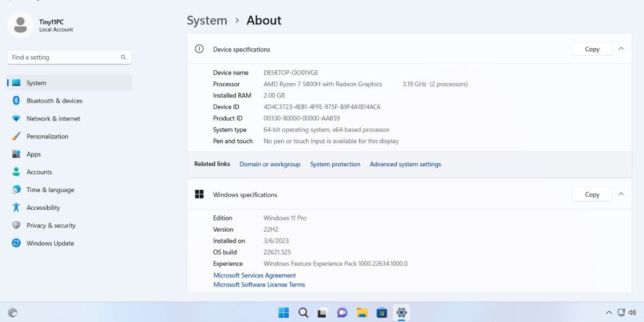Show hidden icons in system tray
644x322 pixels.
[x=609, y=312]
